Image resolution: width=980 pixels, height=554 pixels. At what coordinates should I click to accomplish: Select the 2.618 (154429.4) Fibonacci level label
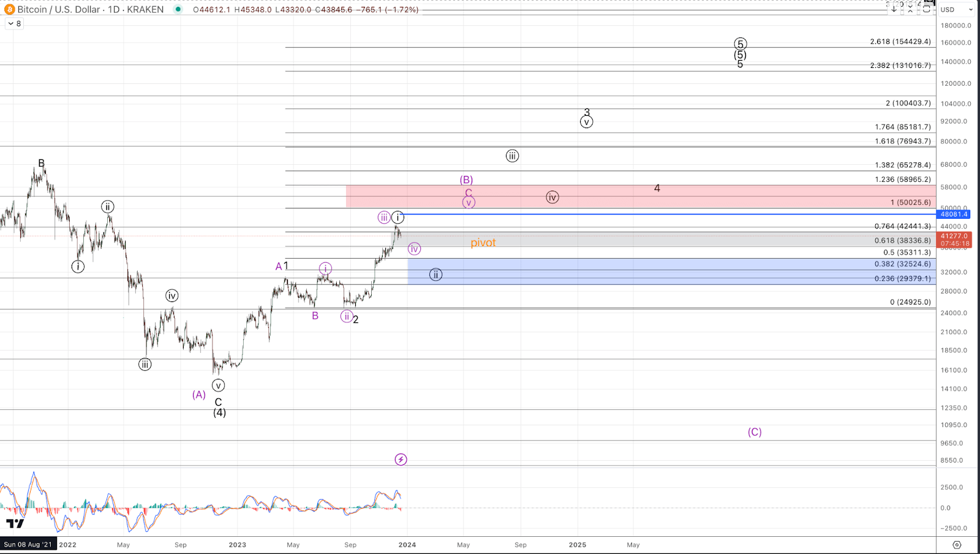tap(900, 42)
